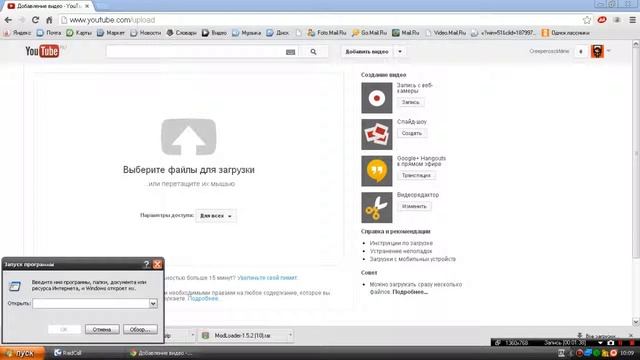Viewport: 640px width, 360px height.
Task: Open the Видео bookmark
Action: pos(214,33)
